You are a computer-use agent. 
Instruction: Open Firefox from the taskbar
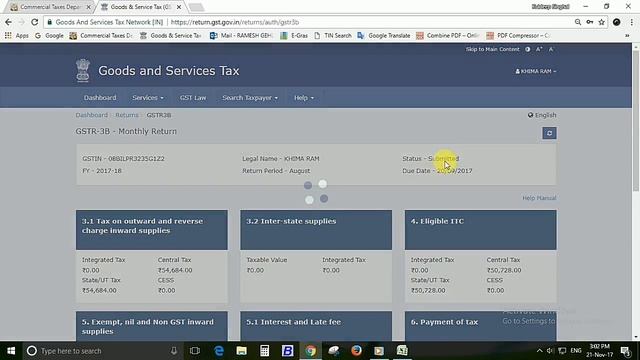pyautogui.click(x=356, y=351)
